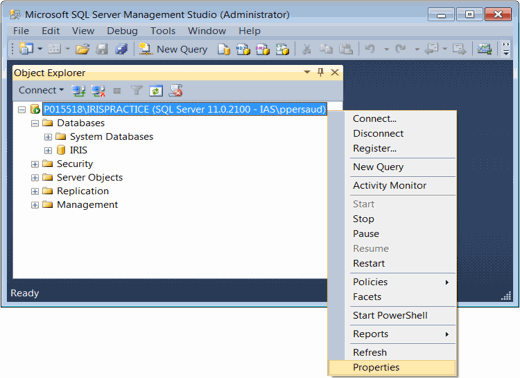The width and height of the screenshot is (520, 378).
Task: Select the IRIS database node
Action: pos(78,150)
